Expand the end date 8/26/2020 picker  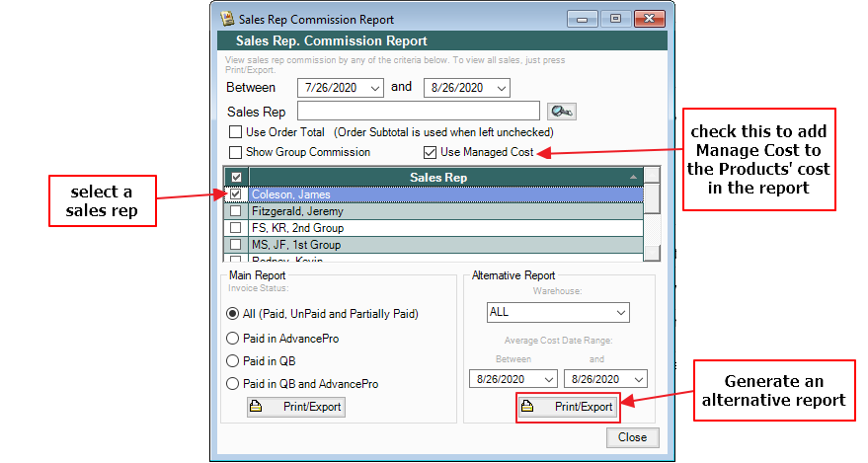502,88
